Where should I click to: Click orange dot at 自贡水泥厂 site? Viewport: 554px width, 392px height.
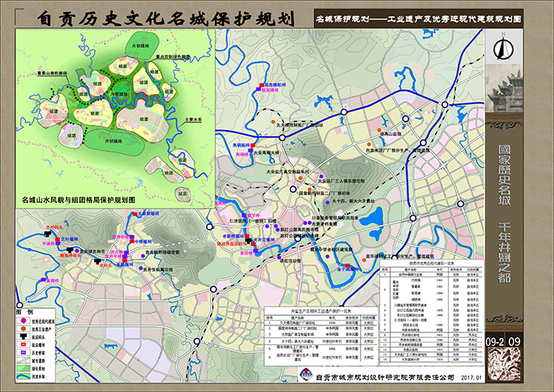coord(369,144)
